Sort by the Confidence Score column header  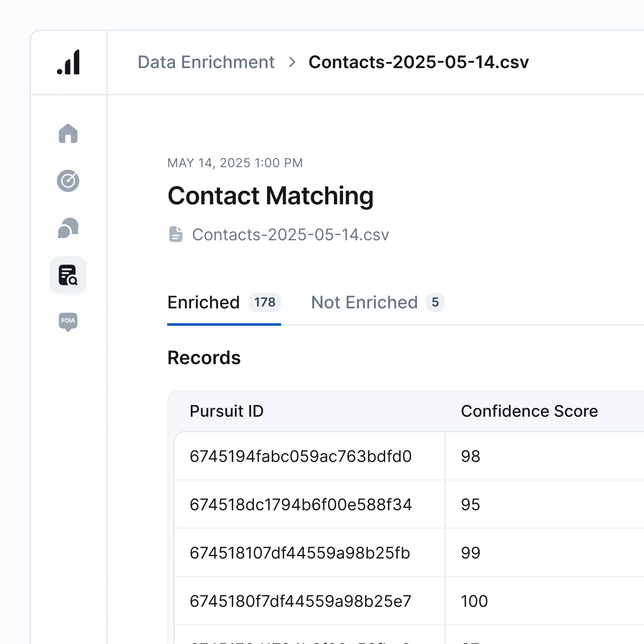[x=530, y=411]
